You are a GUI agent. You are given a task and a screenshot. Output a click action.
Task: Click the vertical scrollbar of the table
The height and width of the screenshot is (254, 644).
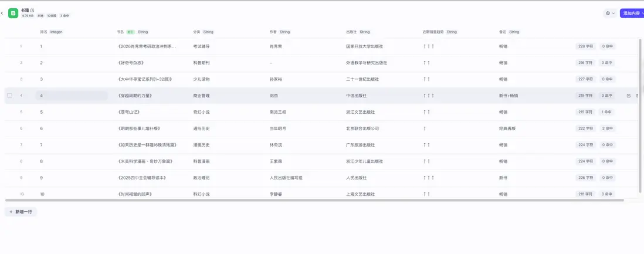click(640, 115)
